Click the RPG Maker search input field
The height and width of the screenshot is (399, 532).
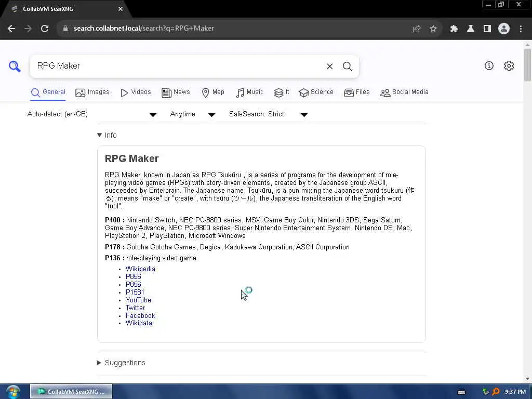pos(177,66)
